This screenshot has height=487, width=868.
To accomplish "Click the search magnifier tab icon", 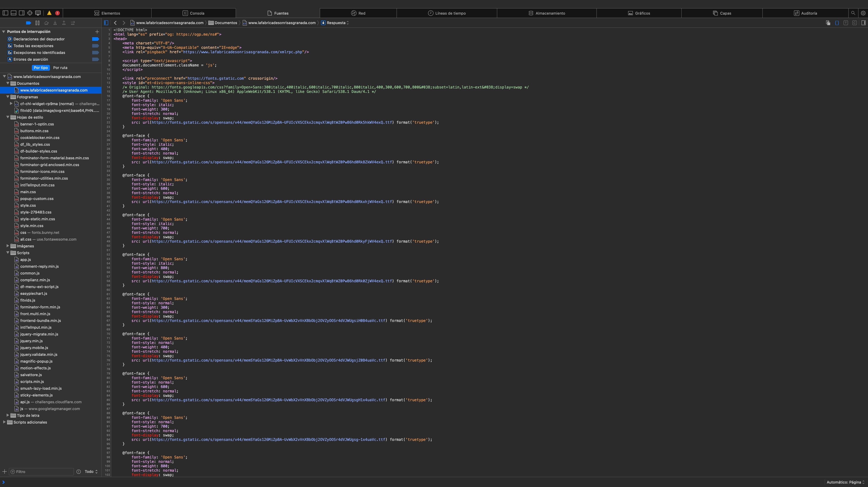I will 853,13.
